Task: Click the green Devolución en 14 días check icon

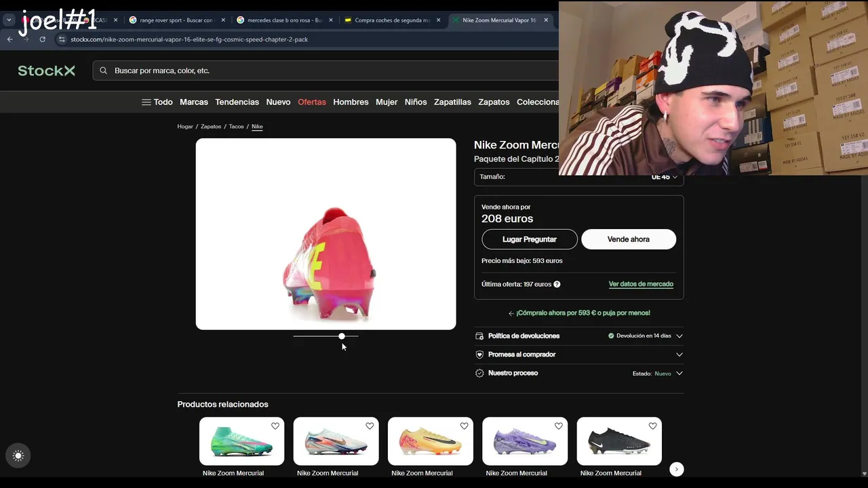Action: click(x=611, y=336)
